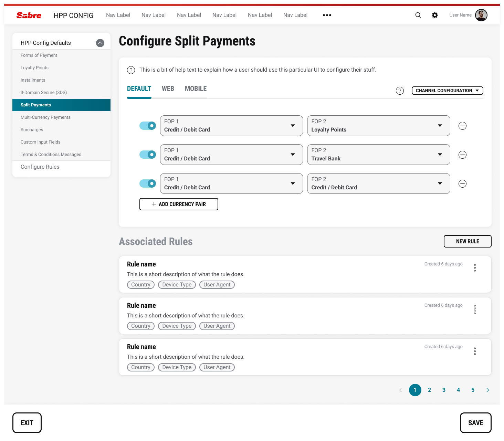This screenshot has width=504, height=441.
Task: Click User Name label in header
Action: (461, 15)
